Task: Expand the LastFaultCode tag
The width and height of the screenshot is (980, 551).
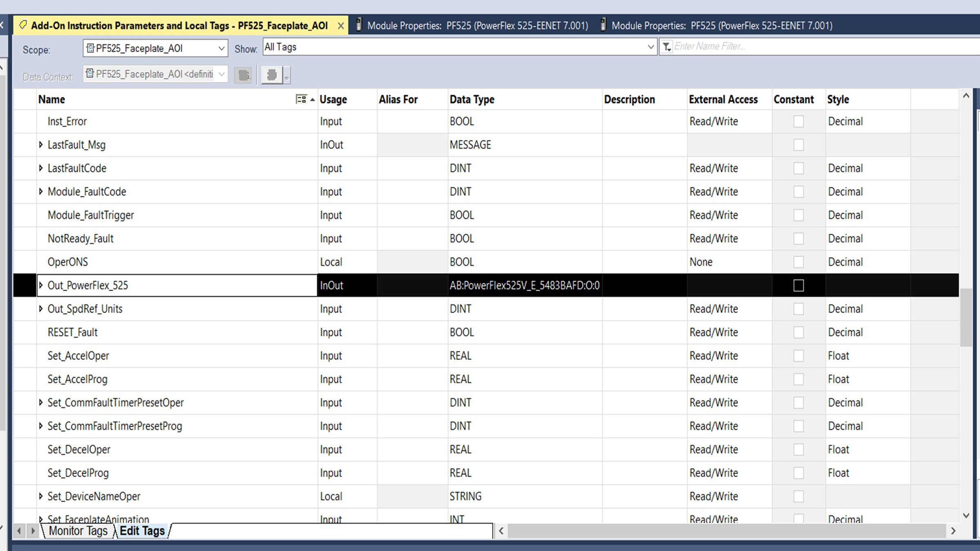Action: (41, 168)
